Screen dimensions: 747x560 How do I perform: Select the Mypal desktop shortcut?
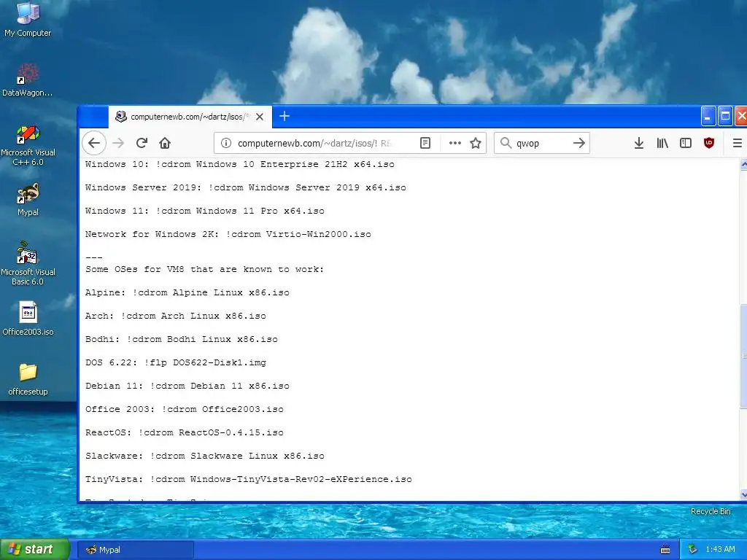[x=28, y=200]
